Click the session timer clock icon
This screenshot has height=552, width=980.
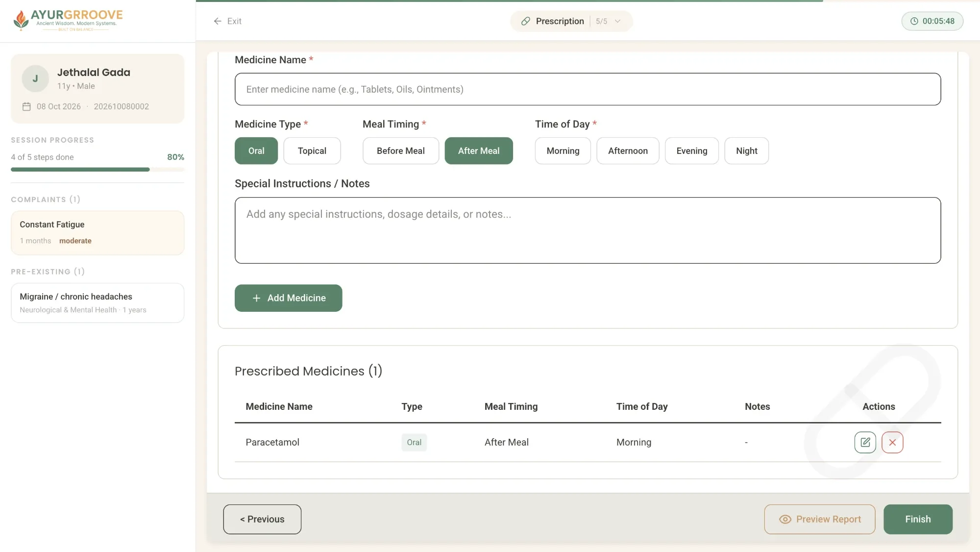point(914,21)
